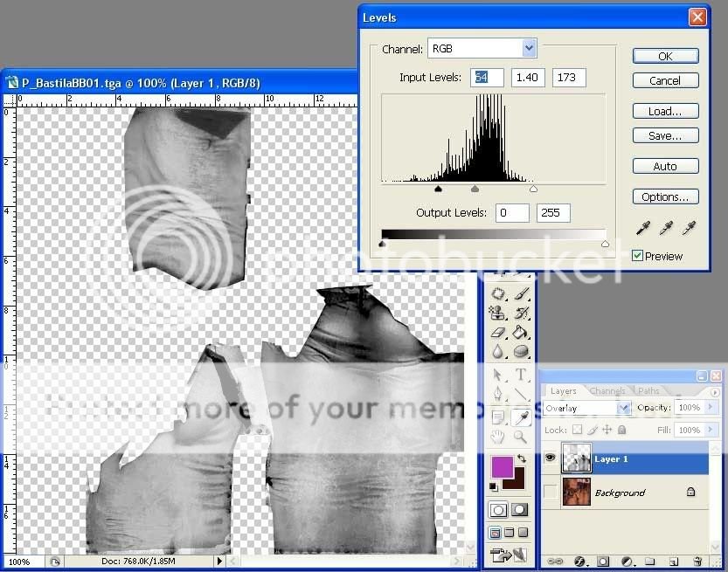Switch to the Layers tab

(563, 391)
